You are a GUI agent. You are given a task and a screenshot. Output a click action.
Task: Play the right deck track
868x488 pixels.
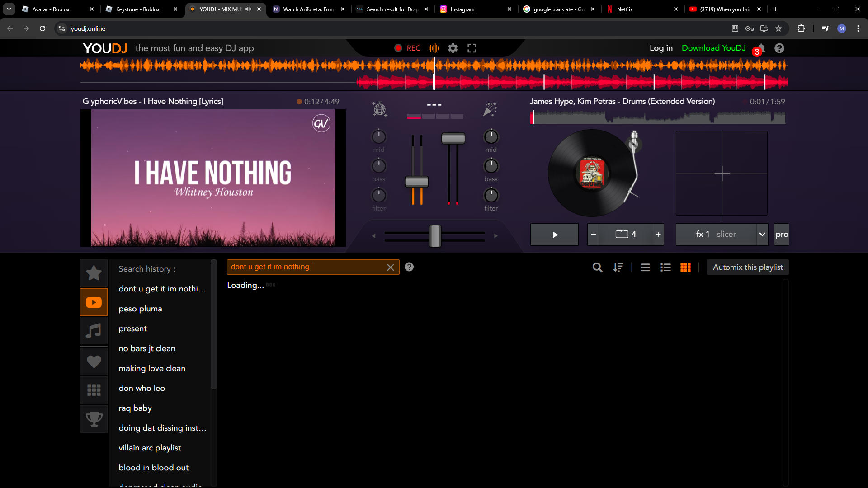[554, 235]
